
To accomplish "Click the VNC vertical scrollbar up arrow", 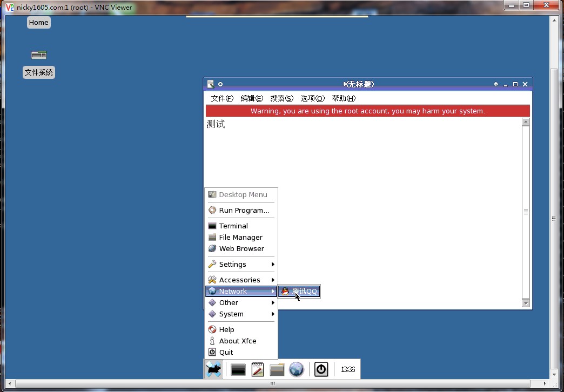I will point(554,20).
